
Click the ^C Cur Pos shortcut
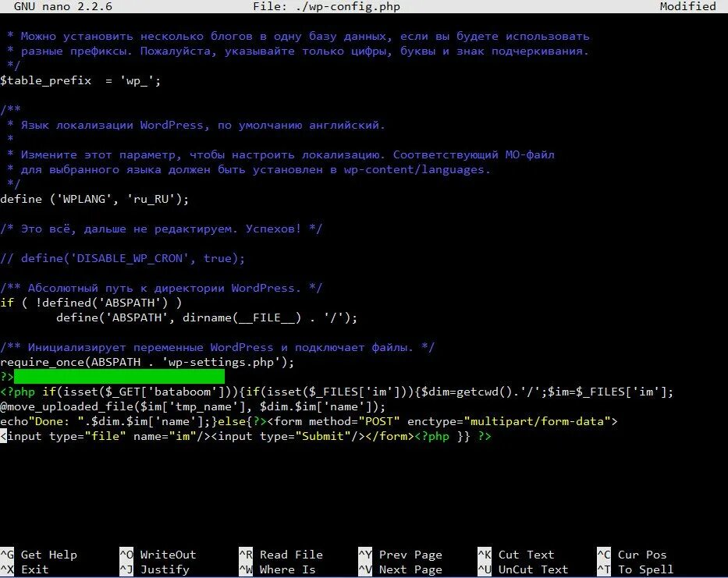click(x=631, y=555)
